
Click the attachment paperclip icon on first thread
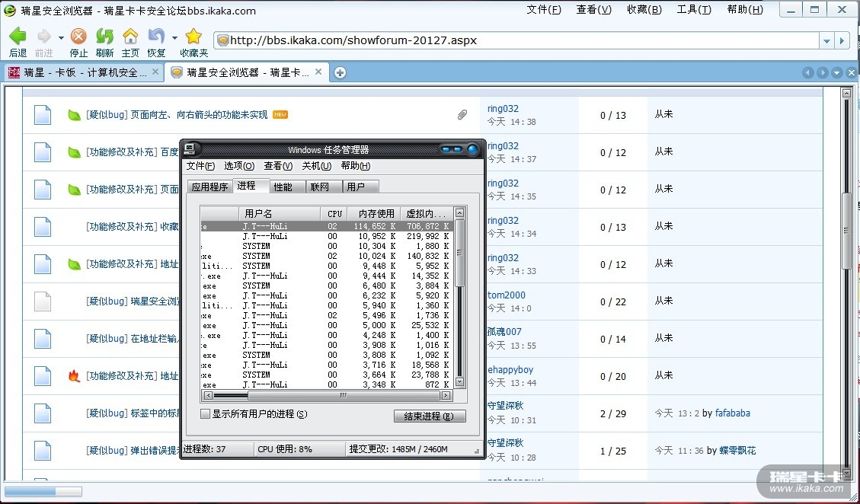(x=462, y=115)
